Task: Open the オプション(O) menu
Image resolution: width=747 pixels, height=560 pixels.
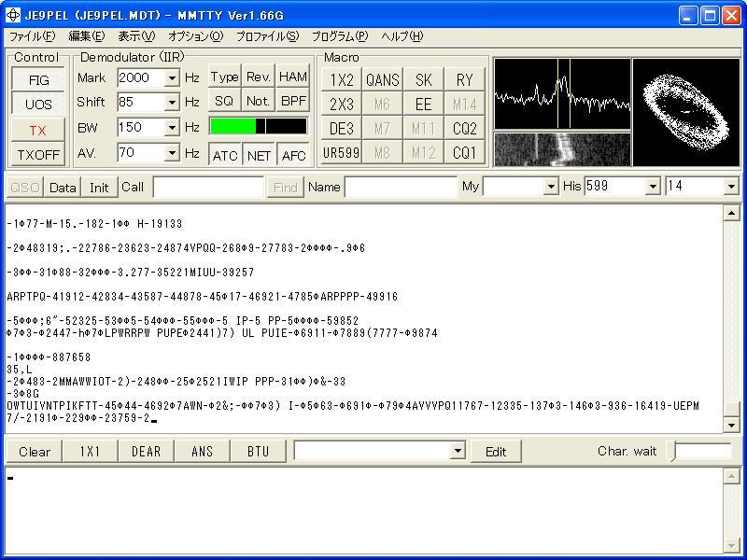Action: click(x=195, y=36)
